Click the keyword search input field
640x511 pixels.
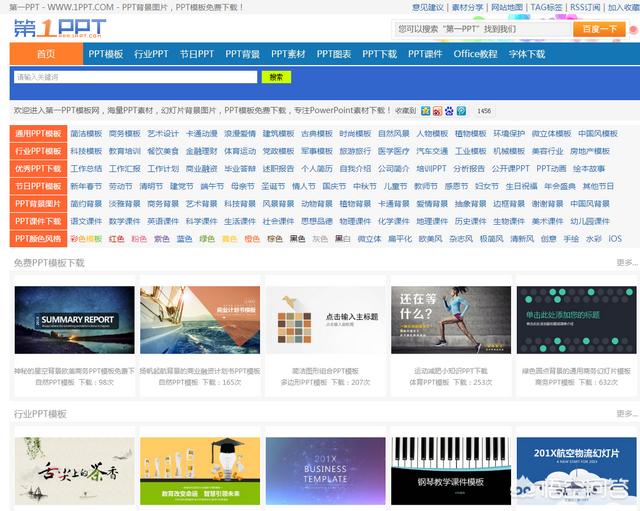(x=136, y=77)
